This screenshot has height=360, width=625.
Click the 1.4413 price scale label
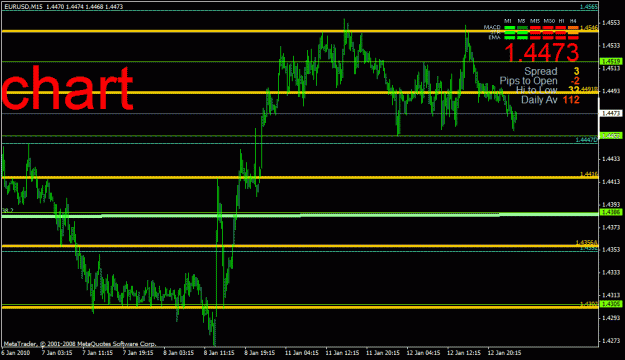611,182
